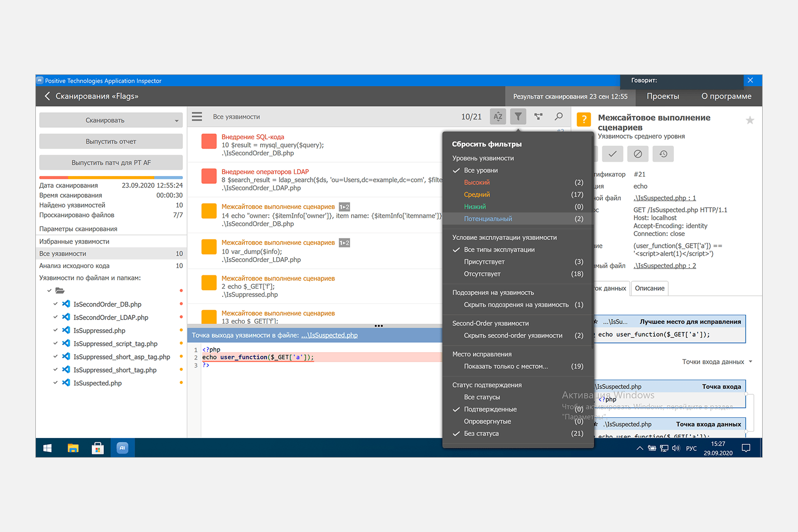This screenshot has height=532, width=798.
Task: Open Windows Start menu on the taskbar
Action: point(47,448)
